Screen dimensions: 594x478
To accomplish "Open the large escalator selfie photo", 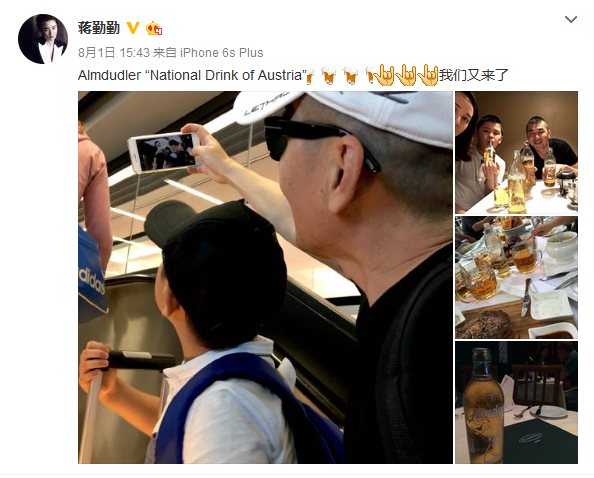I will 265,277.
